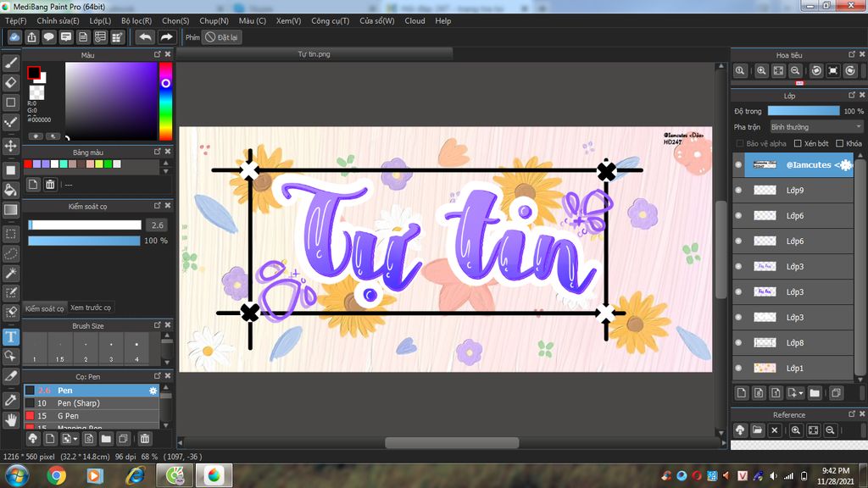Hide layer Lớp8
Image resolution: width=868 pixels, height=488 pixels.
coord(738,342)
